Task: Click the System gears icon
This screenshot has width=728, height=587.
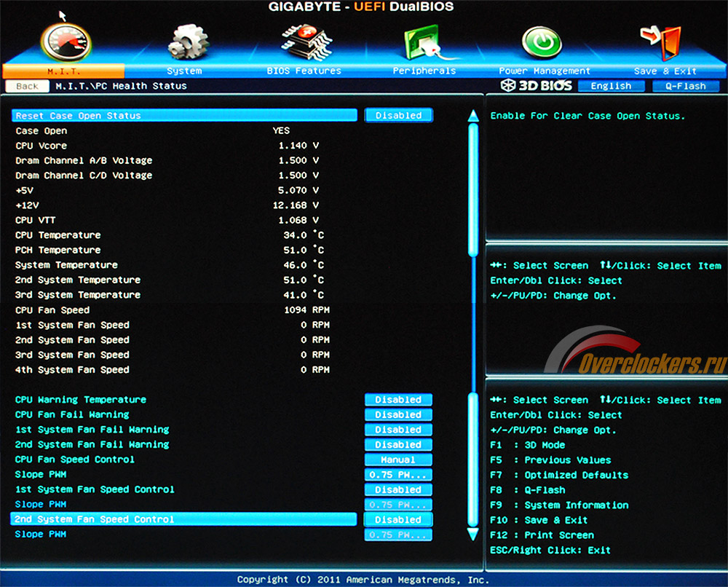Action: pos(188,42)
